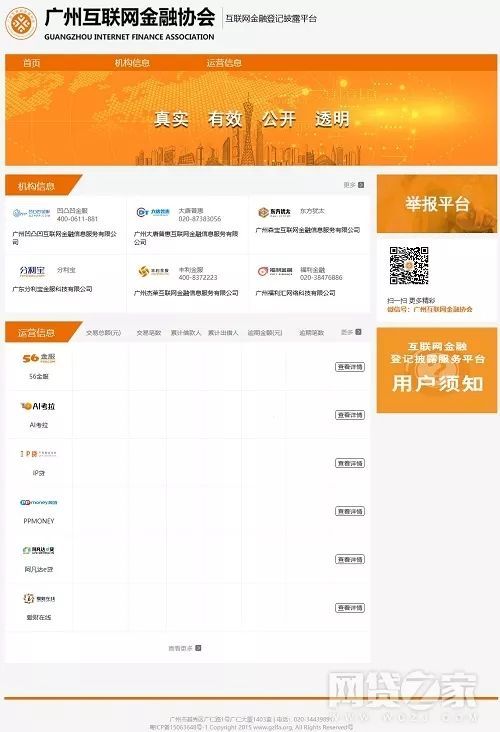View details for the PPMONEY row
The image size is (500, 732).
[350, 512]
